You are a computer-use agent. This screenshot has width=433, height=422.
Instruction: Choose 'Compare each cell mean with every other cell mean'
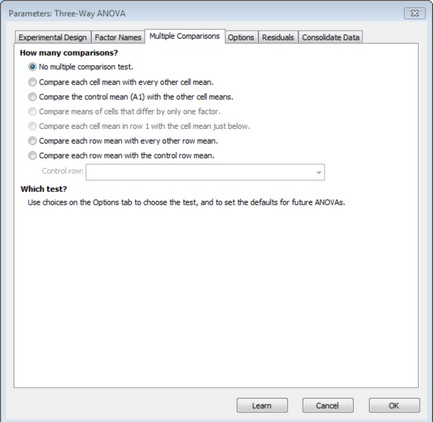pyautogui.click(x=32, y=82)
